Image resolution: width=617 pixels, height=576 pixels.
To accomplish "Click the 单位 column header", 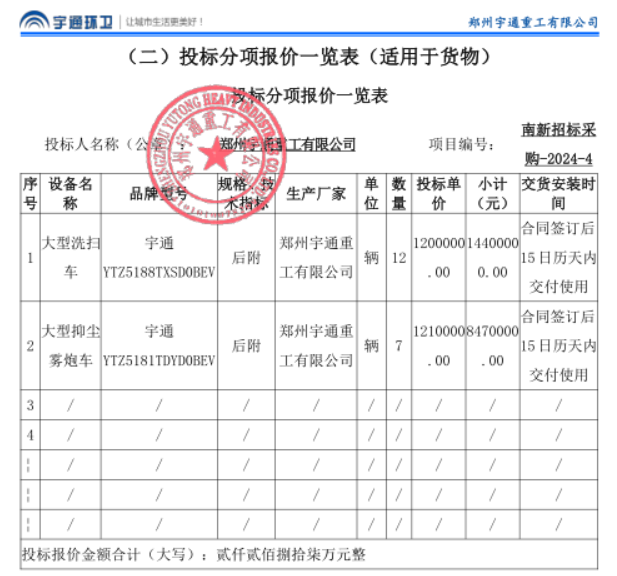I will (371, 194).
